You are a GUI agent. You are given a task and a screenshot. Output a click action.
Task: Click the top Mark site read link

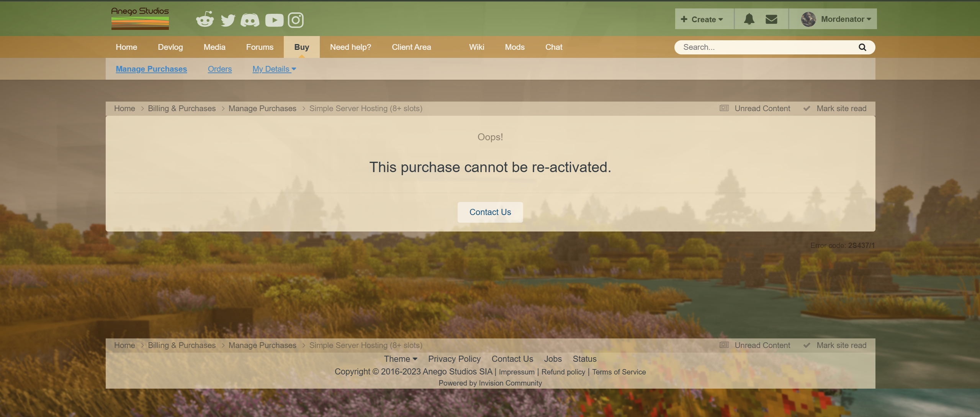[841, 108]
